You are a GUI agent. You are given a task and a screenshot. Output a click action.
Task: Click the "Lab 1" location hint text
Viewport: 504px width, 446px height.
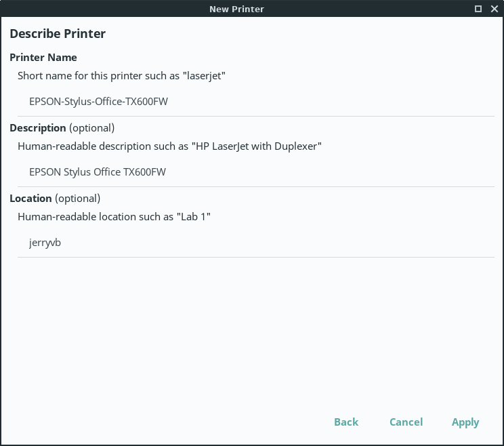pos(195,217)
